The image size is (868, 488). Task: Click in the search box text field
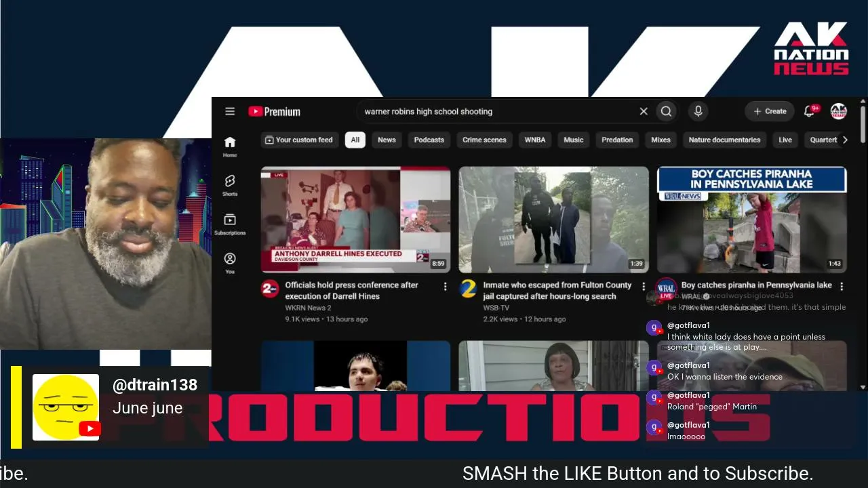click(496, 111)
